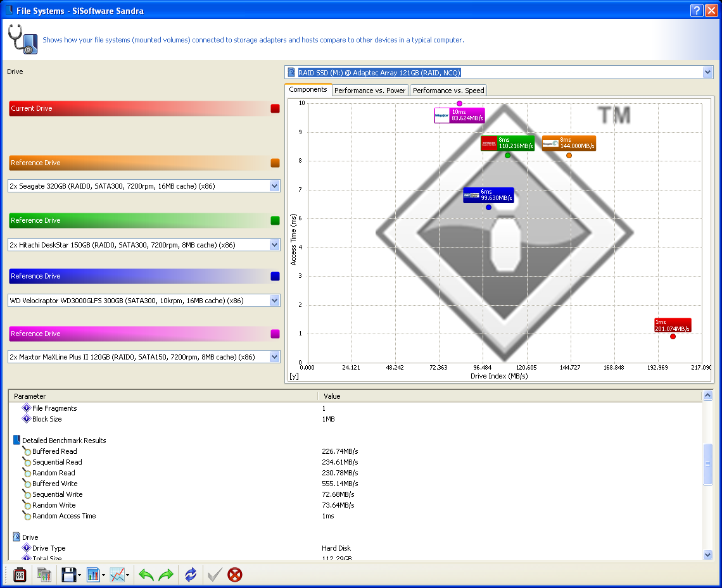Screen dimensions: 722x588
Task: Click the magenta Reference Drive color swatch
Action: coord(275,334)
